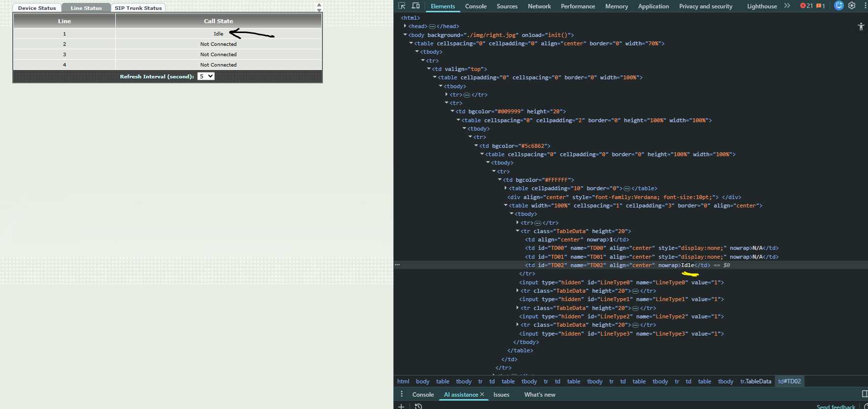
Task: Click the Call State column header
Action: [x=218, y=21]
